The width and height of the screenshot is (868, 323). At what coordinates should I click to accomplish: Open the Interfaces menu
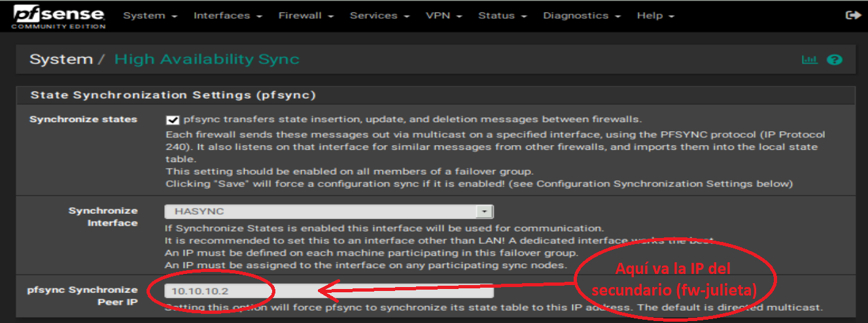pos(228,15)
